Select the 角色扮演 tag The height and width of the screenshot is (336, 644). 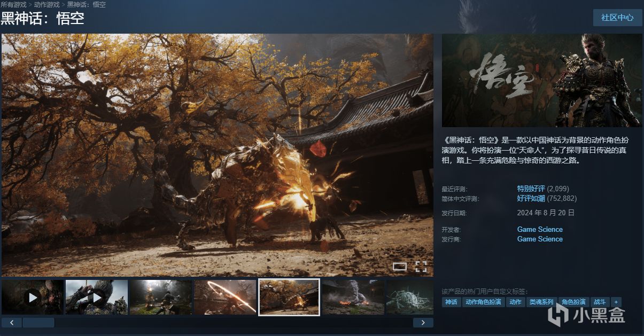coord(573,302)
